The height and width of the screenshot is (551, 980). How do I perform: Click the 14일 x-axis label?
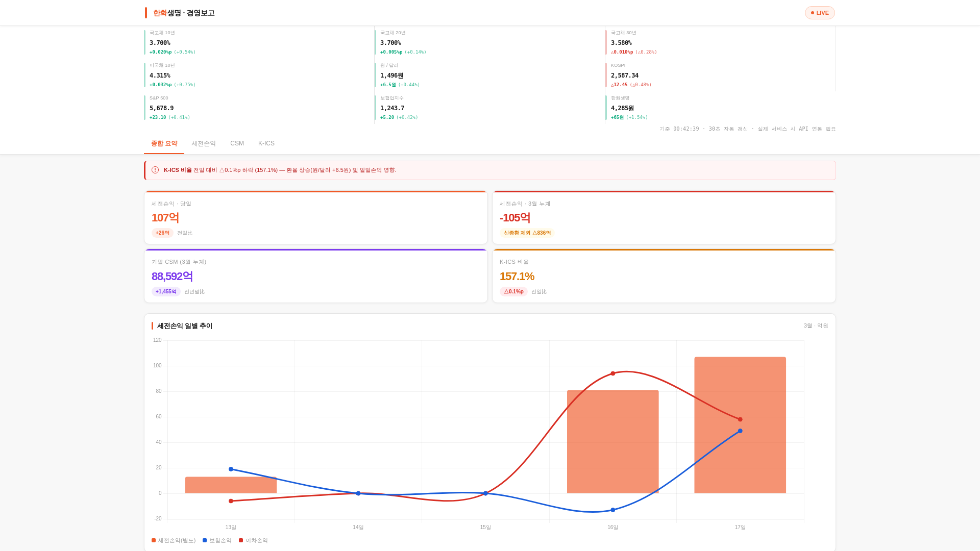pos(358,528)
